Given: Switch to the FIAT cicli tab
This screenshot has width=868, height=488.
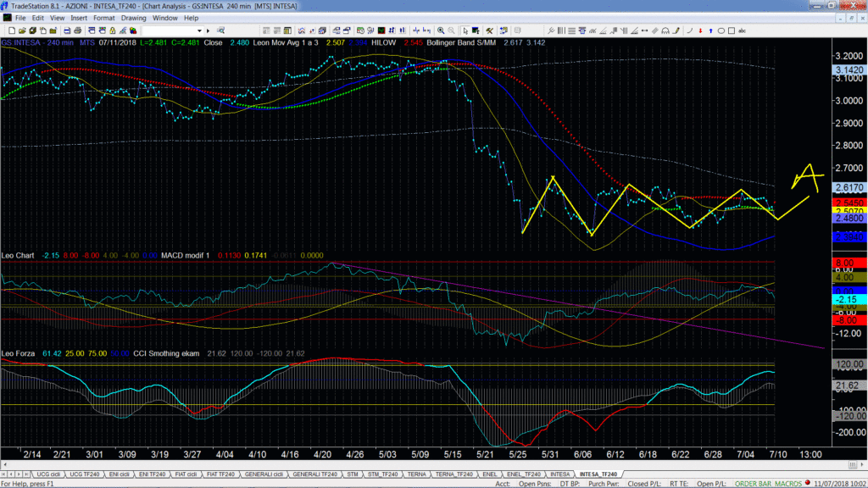Looking at the screenshot, I should (186, 474).
